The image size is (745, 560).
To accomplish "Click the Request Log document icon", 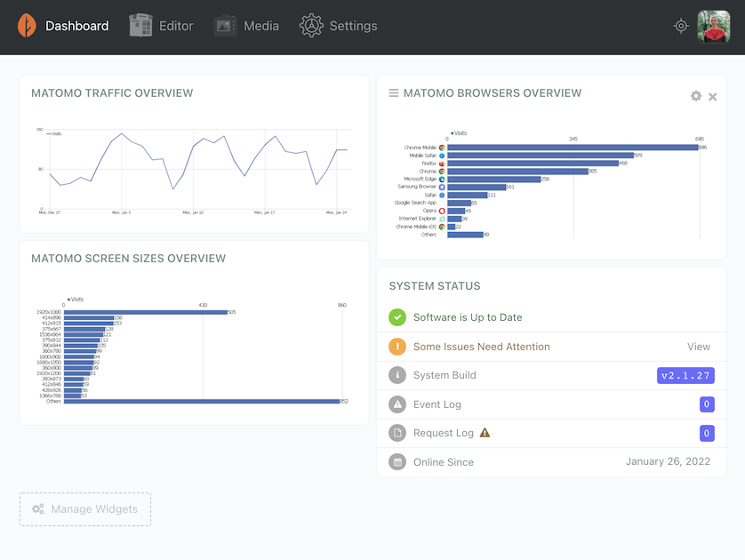I will coord(397,433).
